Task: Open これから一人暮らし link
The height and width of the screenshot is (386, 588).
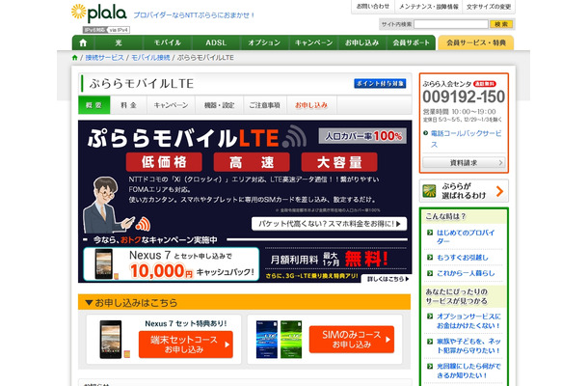Action: tap(466, 273)
